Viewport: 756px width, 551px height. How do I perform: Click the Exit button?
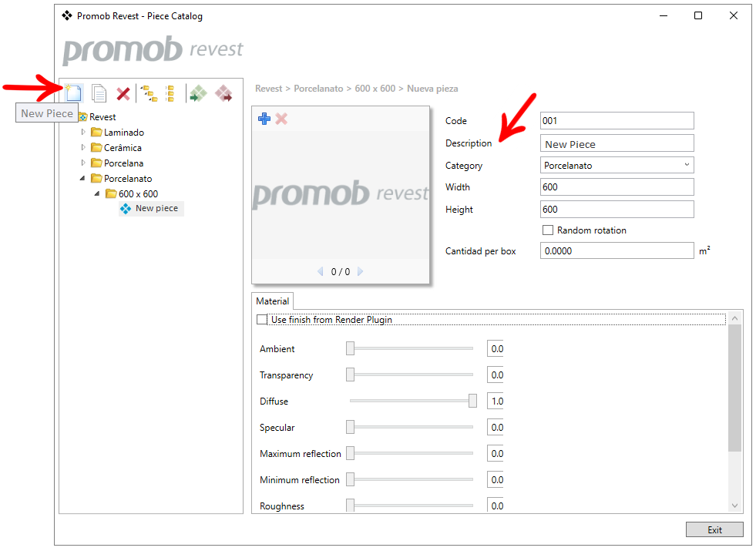(x=714, y=529)
